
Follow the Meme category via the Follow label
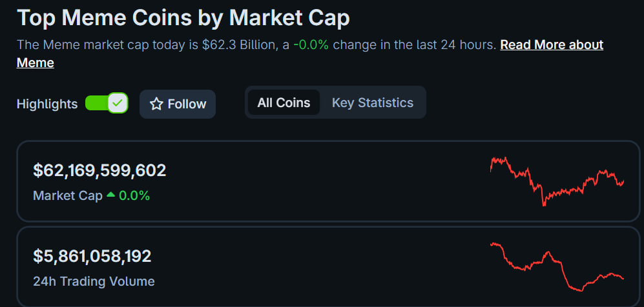(x=187, y=104)
